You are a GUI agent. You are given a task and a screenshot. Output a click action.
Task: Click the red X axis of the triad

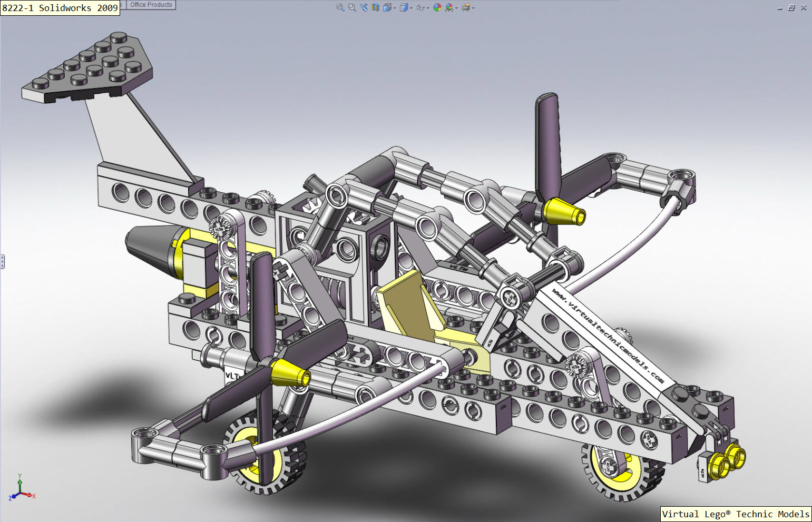click(x=28, y=495)
